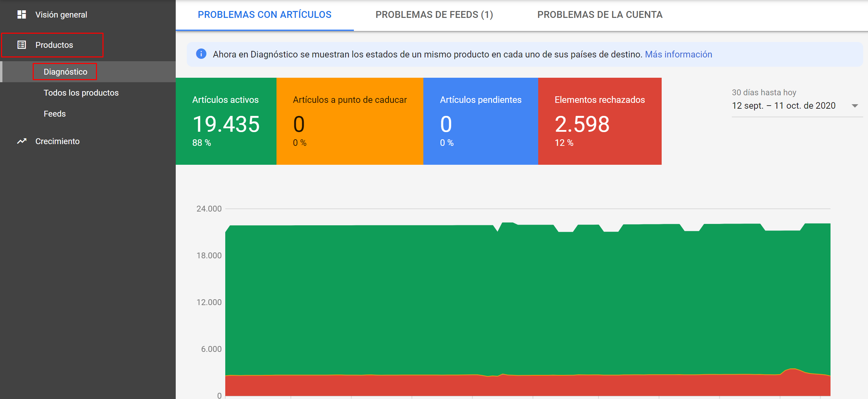Click the Visión general dashboard icon

click(x=22, y=14)
